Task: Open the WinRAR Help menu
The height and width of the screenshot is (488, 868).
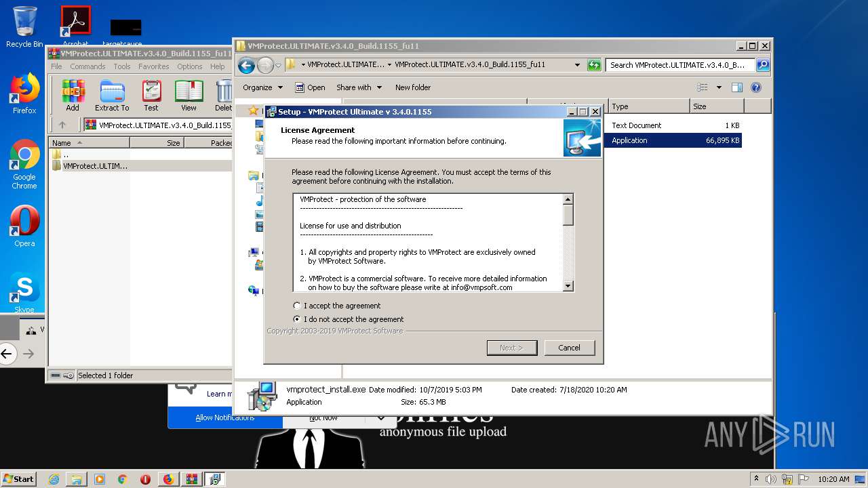Action: pos(217,66)
